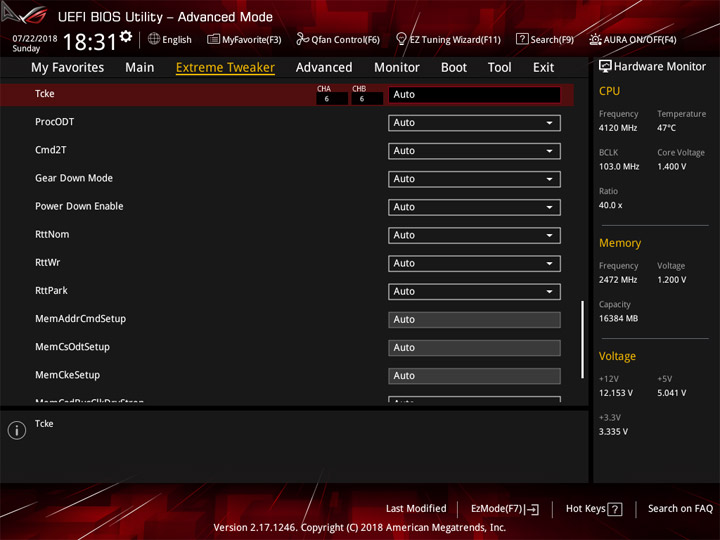Click the EZ Tuning Wizard bulb icon
The image size is (720, 540).
(x=401, y=39)
